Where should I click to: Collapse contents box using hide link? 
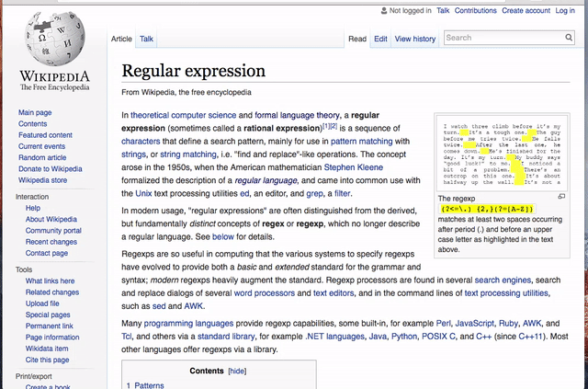tap(237, 371)
